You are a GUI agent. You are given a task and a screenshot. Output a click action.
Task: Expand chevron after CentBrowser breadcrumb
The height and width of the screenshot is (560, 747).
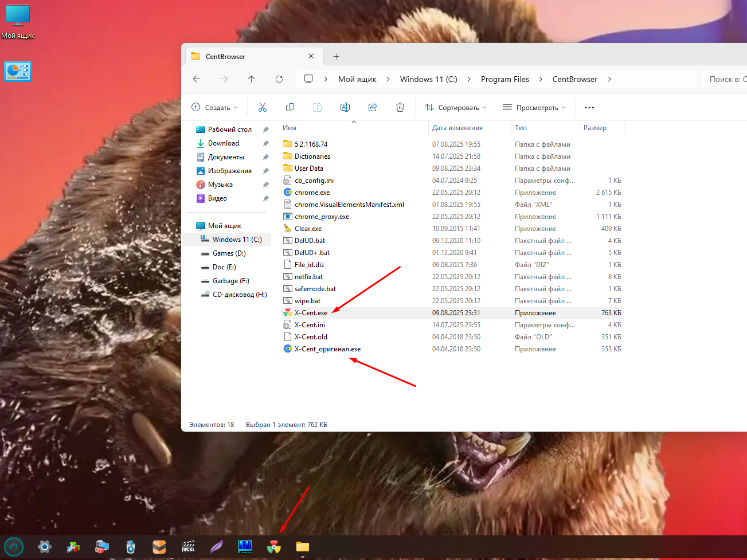[x=609, y=79]
